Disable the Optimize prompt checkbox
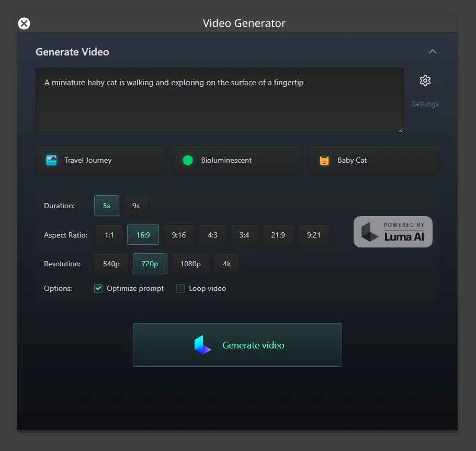Screen dimensions: 476x451 (98, 288)
